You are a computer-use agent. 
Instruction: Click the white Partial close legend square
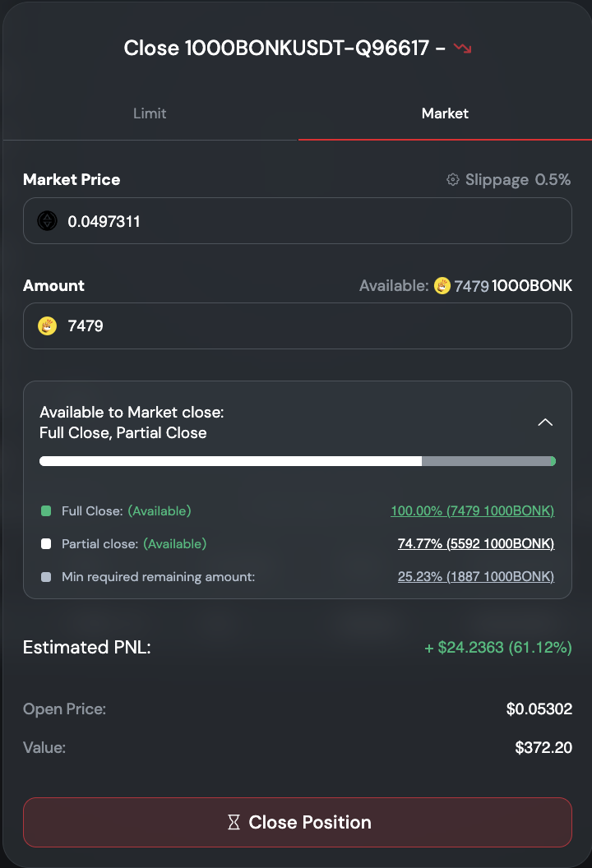(x=46, y=544)
